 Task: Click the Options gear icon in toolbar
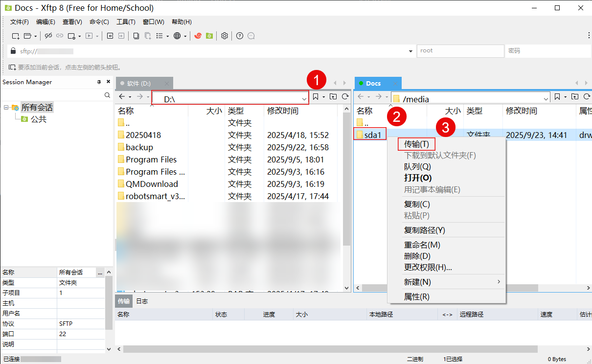point(225,36)
